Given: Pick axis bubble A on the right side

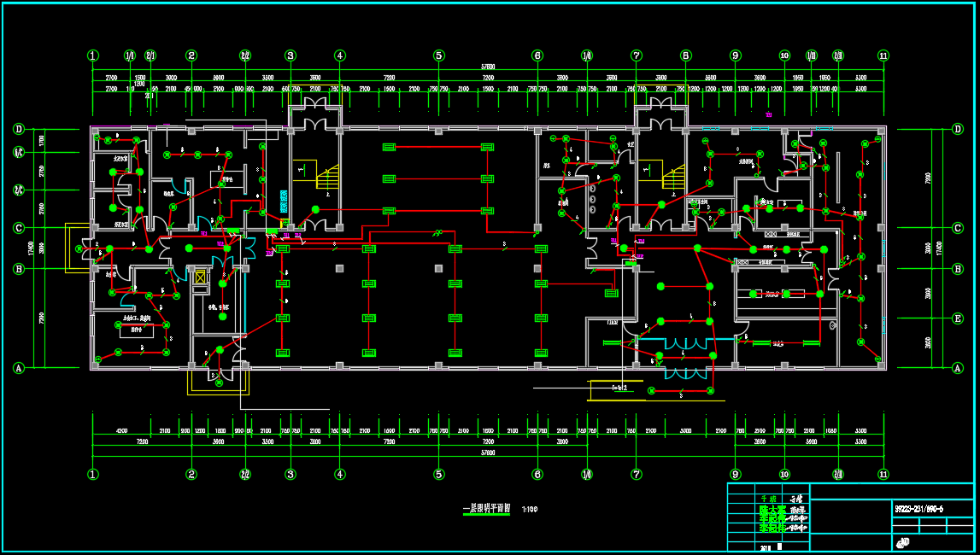Looking at the screenshot, I should coord(958,368).
